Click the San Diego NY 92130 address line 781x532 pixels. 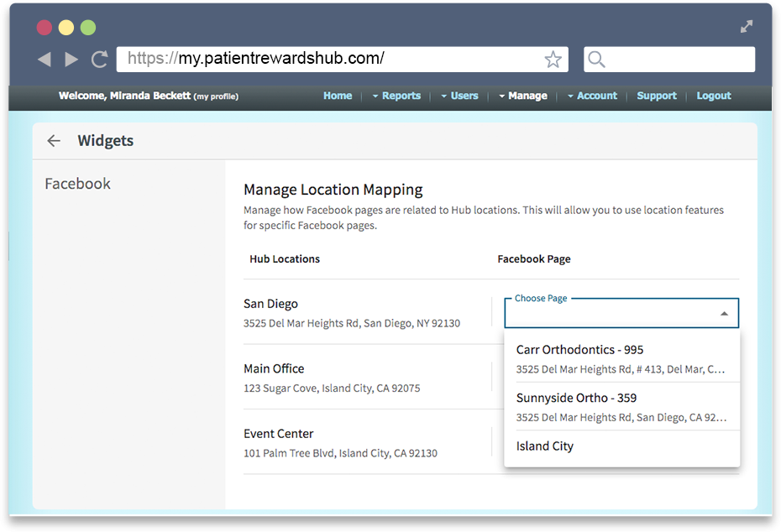352,324
